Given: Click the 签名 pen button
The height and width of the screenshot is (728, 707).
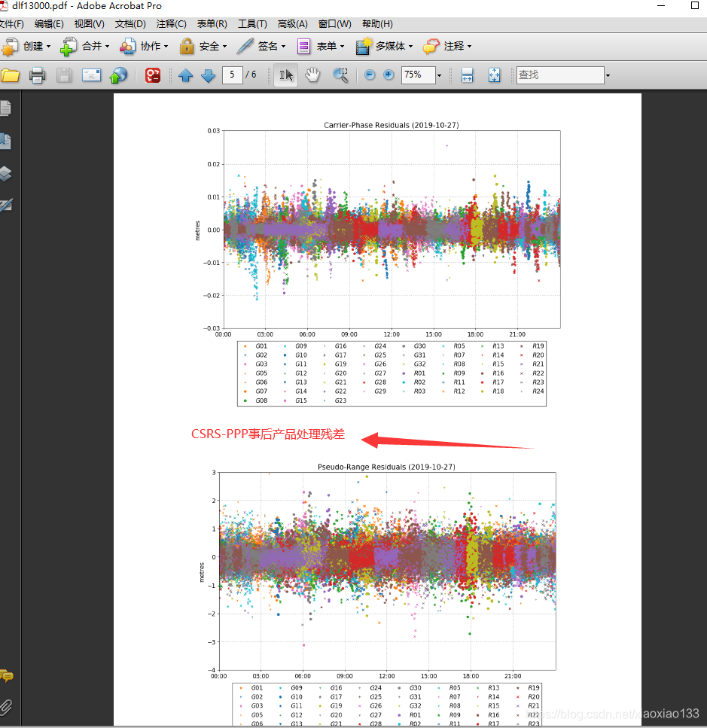Looking at the screenshot, I should click(257, 47).
